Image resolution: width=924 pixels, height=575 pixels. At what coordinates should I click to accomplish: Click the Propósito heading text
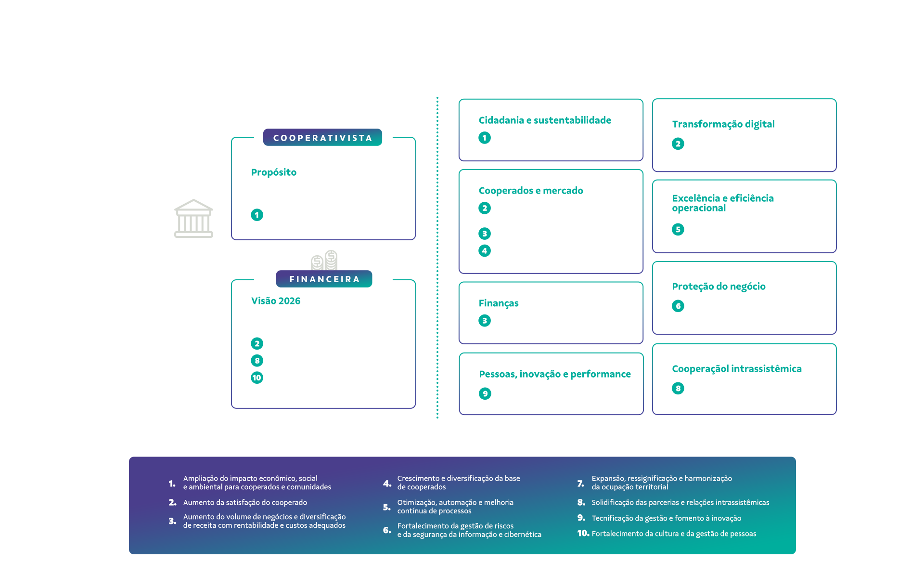click(x=273, y=172)
